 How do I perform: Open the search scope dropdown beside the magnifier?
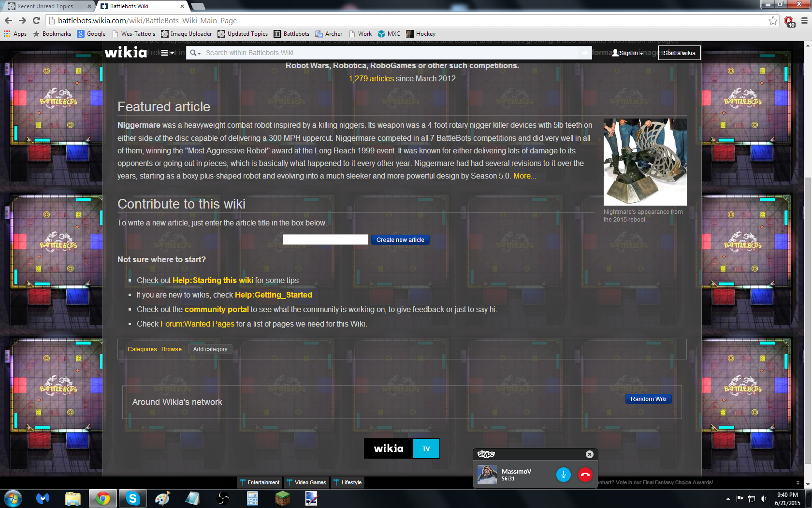pos(195,53)
